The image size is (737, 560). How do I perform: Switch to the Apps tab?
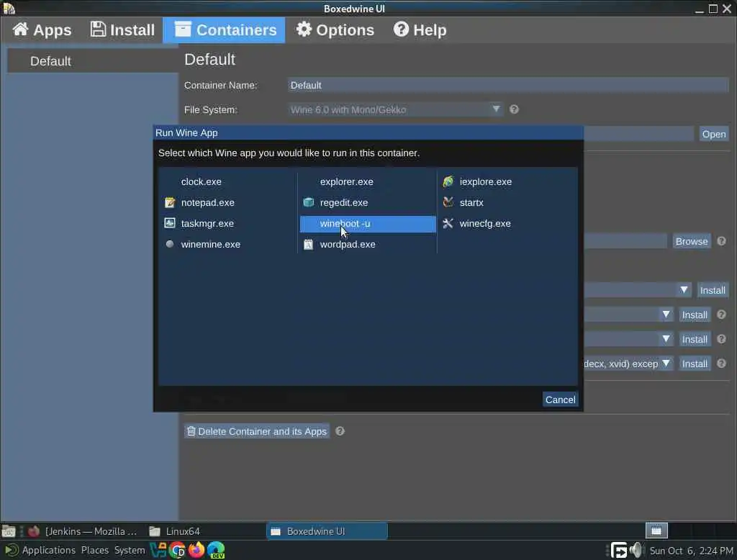(41, 30)
